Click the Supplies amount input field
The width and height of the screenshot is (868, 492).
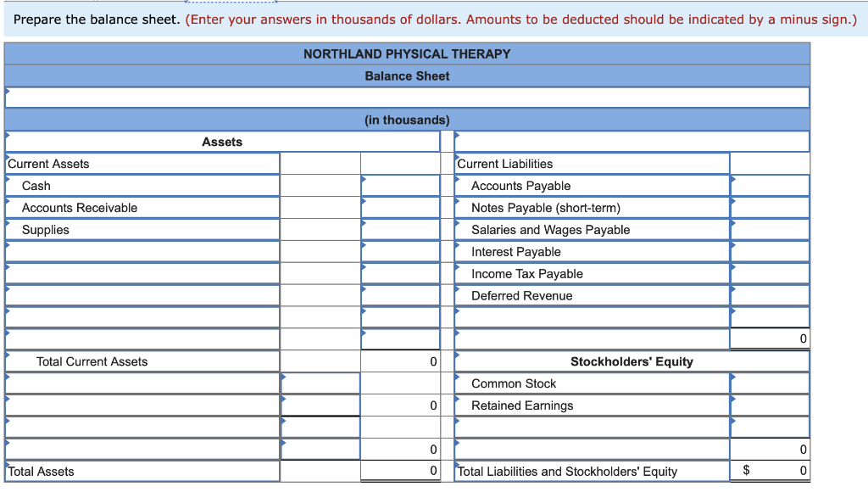tap(400, 229)
